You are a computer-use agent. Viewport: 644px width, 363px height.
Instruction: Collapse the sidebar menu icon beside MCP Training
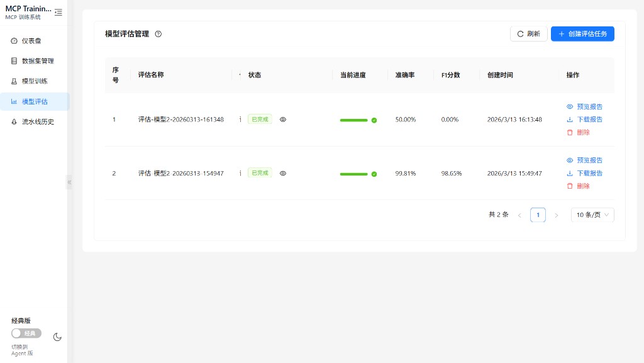click(x=58, y=13)
